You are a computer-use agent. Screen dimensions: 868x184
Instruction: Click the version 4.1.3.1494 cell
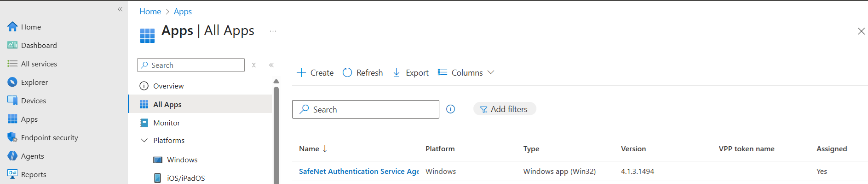(638, 171)
